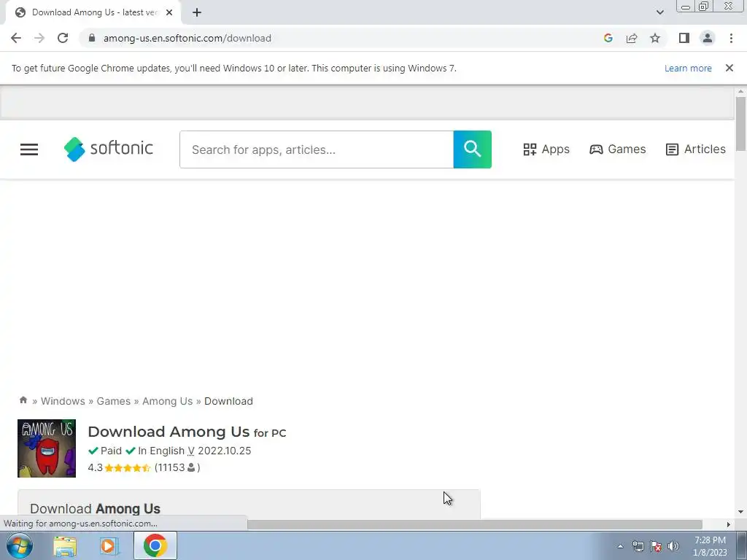Reload the current page

click(63, 38)
